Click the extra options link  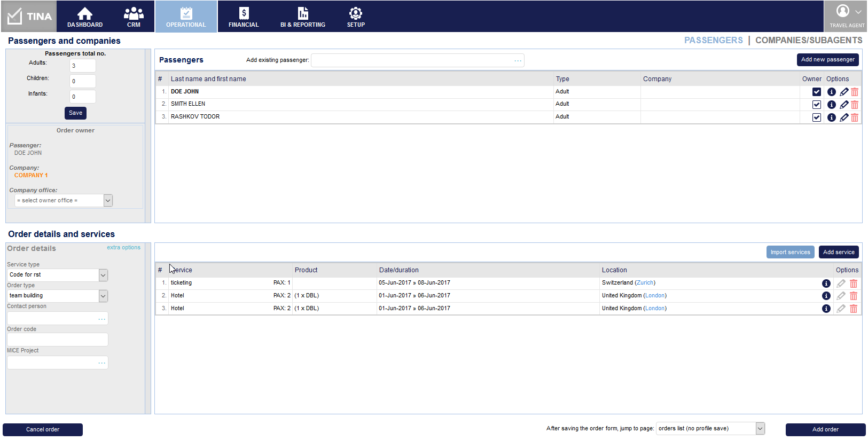[x=123, y=248]
